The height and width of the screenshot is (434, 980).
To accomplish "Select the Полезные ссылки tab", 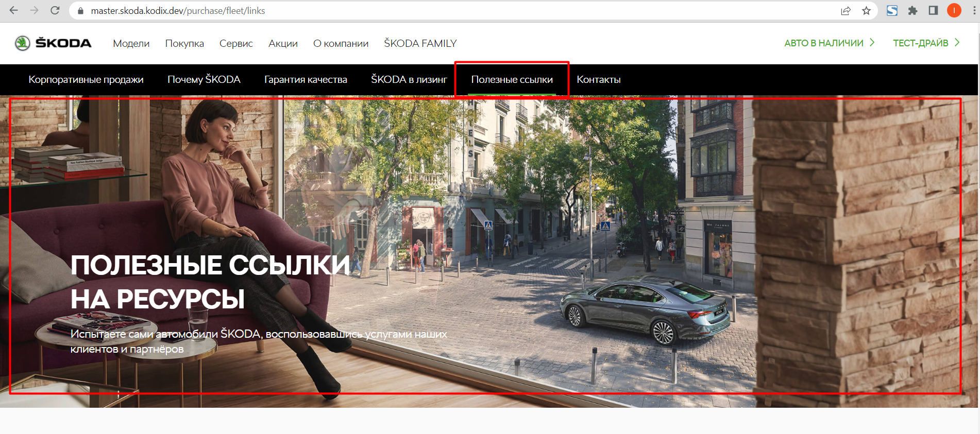I will click(512, 79).
